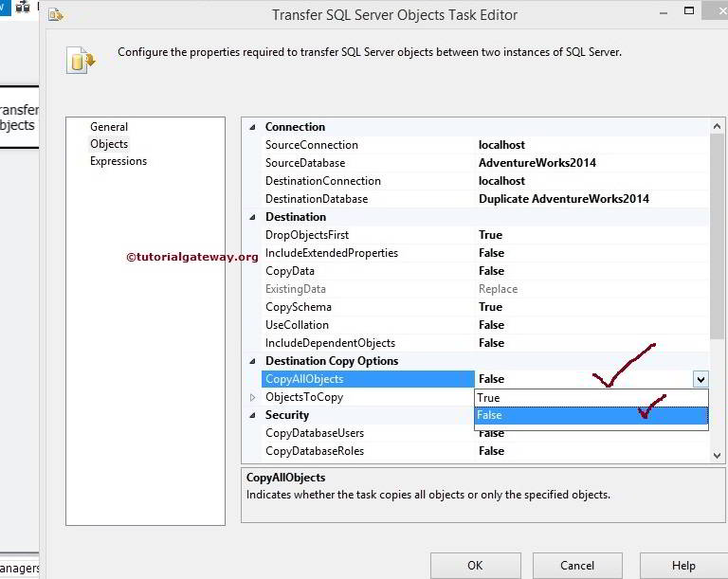Click the property grid scroll down arrow
728x579 pixels.
[x=717, y=456]
